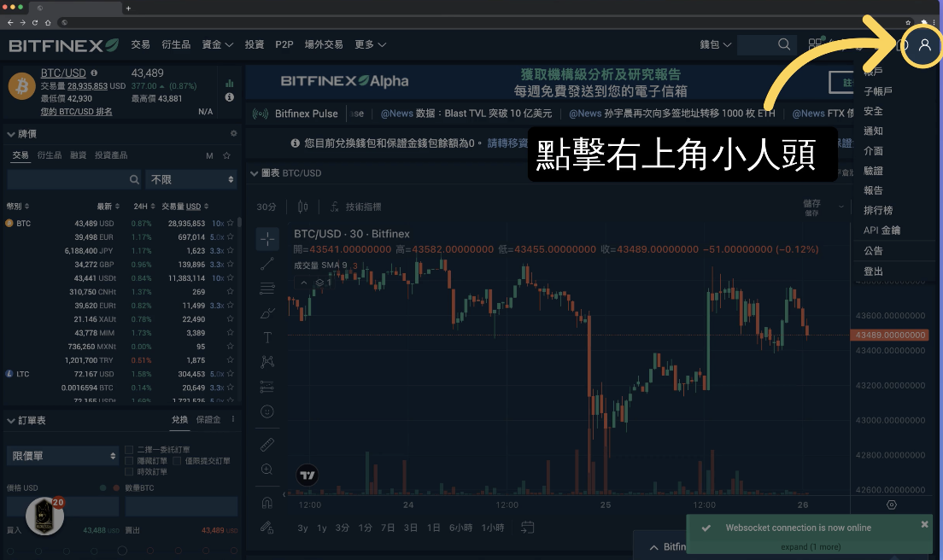Click the info icon below chart icon
Screen dimensions: 943x560
coord(229,96)
